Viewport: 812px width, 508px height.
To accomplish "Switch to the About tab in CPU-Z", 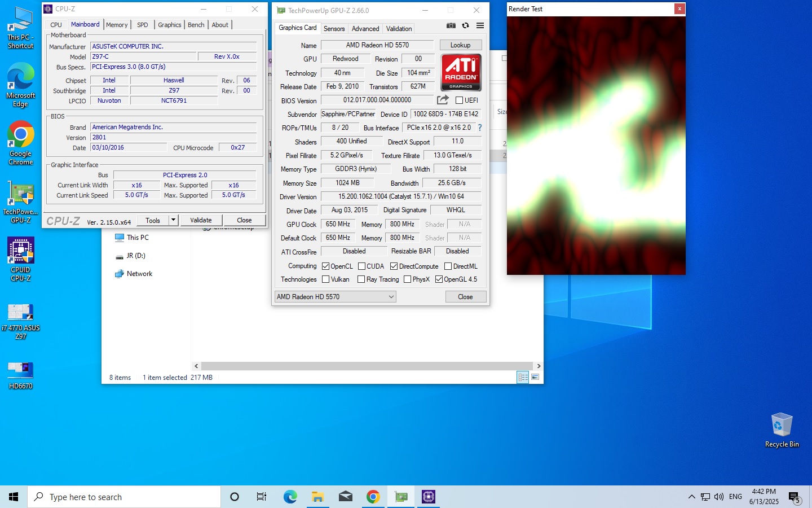I will [x=220, y=25].
